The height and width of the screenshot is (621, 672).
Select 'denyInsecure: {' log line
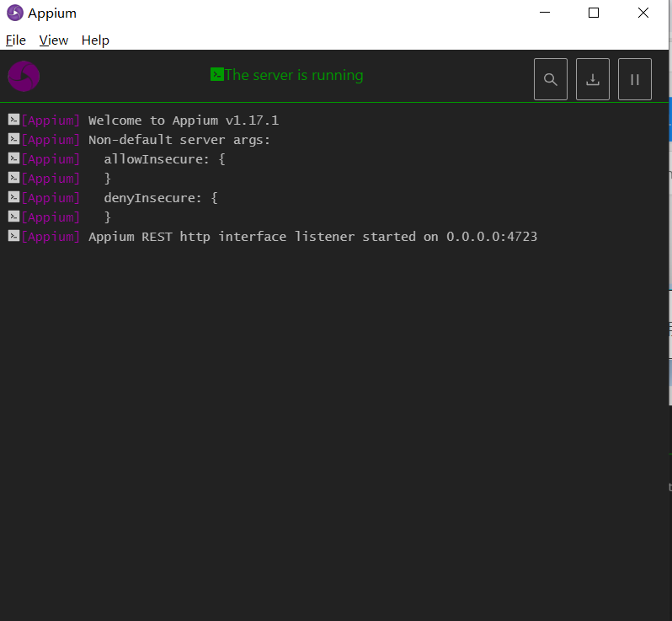point(161,198)
